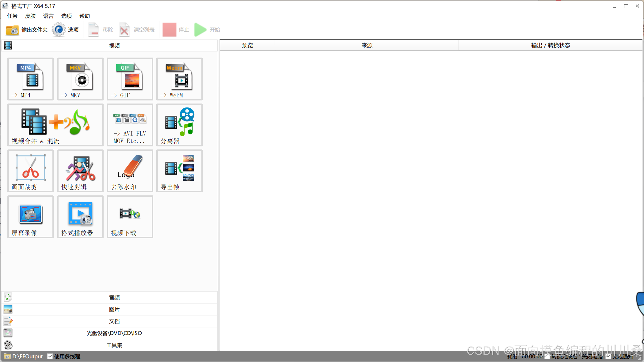Screen dimensions: 644x362
Task: Click the 输出文件夹 toolbar button
Action: coord(27,30)
